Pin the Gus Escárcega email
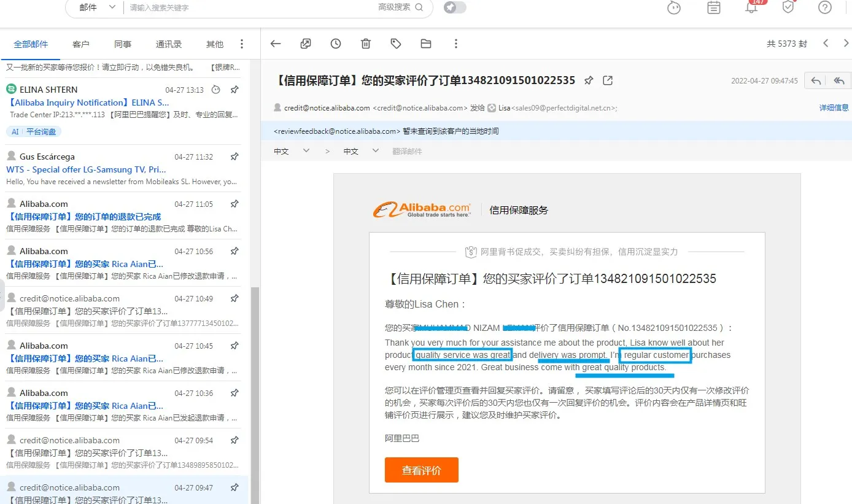852x504 pixels. pyautogui.click(x=234, y=157)
